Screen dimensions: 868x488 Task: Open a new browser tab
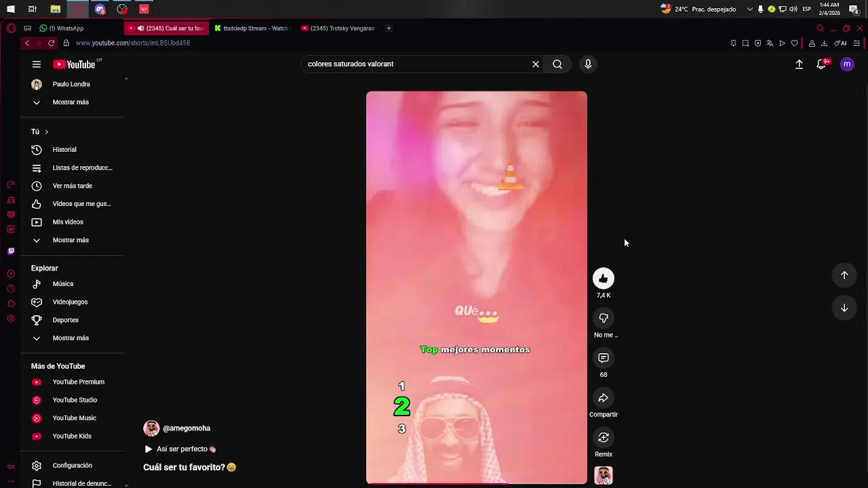(389, 28)
